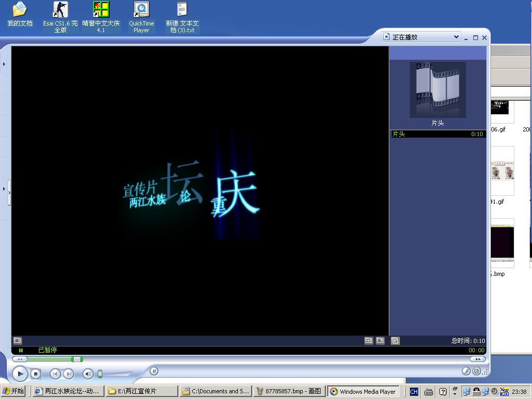Skip to the next track

(x=68, y=374)
